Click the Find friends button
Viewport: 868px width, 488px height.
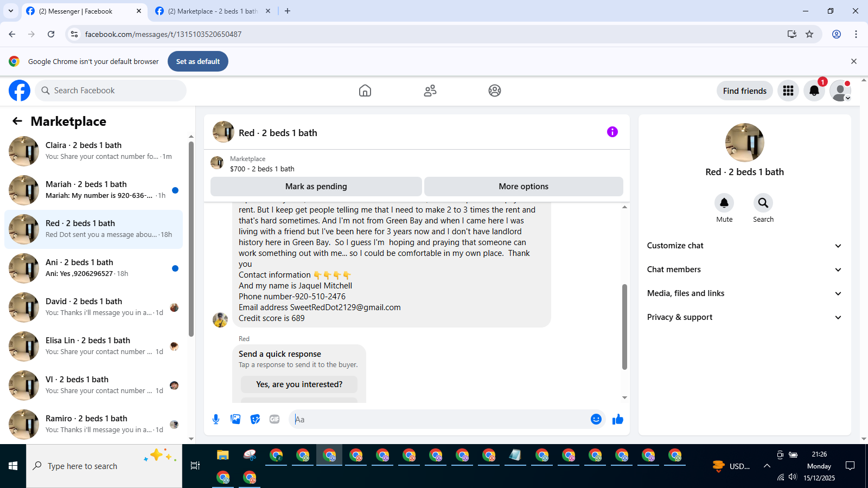745,91
